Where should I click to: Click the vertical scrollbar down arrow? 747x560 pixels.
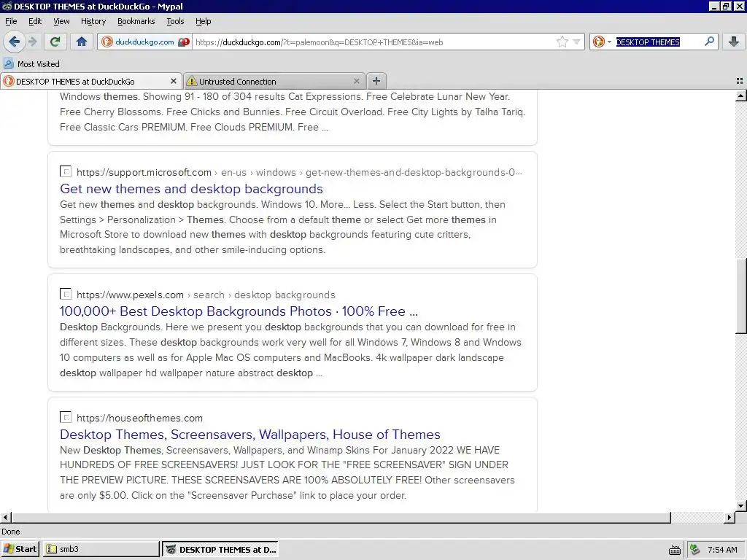click(x=741, y=506)
